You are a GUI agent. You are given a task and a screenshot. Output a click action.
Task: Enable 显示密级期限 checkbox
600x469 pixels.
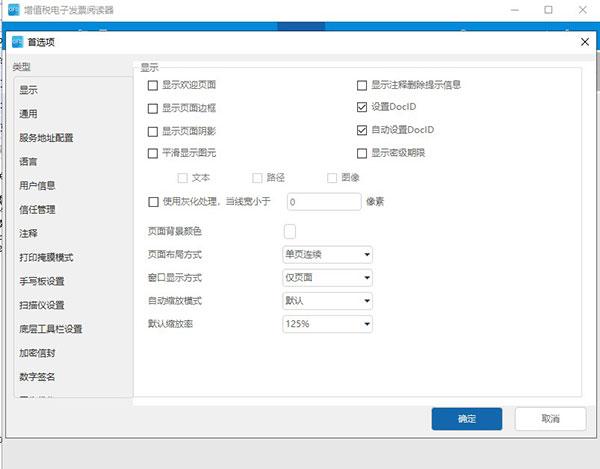[x=362, y=153]
